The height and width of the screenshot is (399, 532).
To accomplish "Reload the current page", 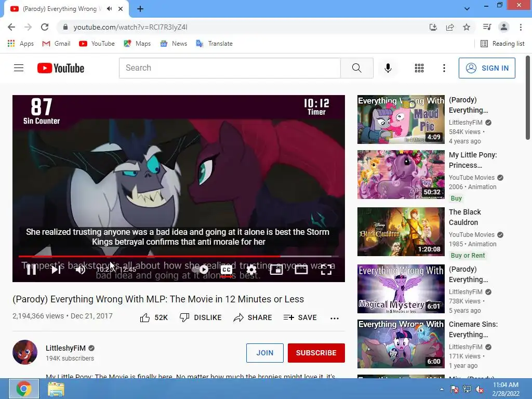I will 45,27.
